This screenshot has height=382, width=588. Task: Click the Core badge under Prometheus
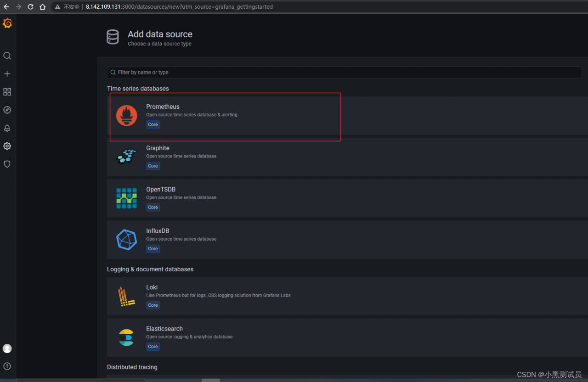coord(153,124)
